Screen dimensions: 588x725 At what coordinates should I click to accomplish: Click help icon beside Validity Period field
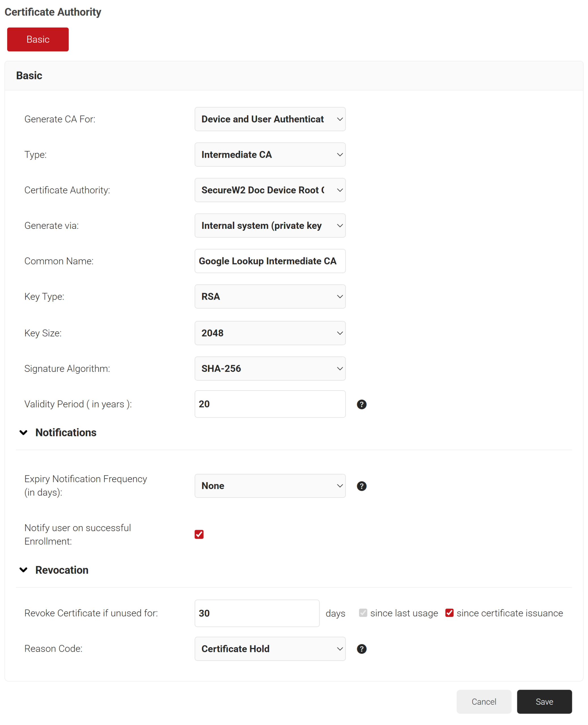pyautogui.click(x=362, y=404)
